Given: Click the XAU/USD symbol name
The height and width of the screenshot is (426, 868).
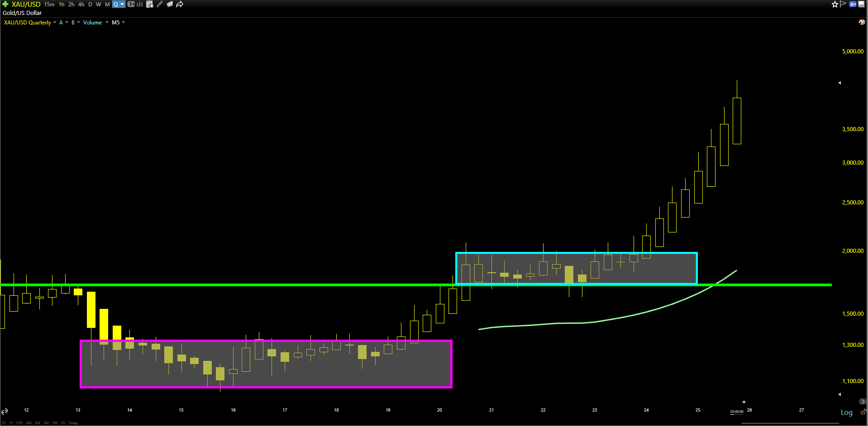Looking at the screenshot, I should point(26,5).
